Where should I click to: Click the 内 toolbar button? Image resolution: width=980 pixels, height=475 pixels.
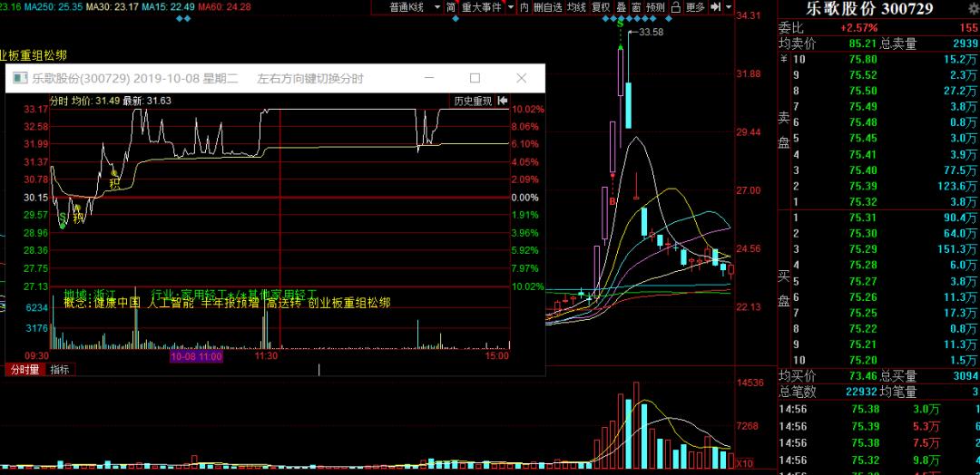pos(524,7)
